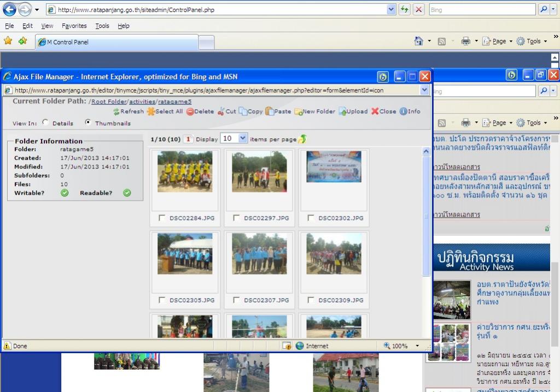Open the Upload tool
This screenshot has height=392, width=560.
[353, 112]
